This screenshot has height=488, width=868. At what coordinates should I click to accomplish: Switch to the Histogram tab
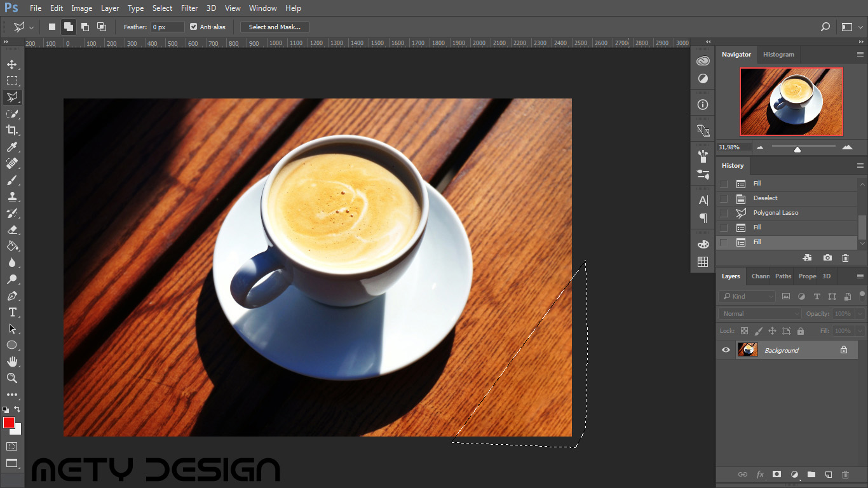(x=778, y=55)
